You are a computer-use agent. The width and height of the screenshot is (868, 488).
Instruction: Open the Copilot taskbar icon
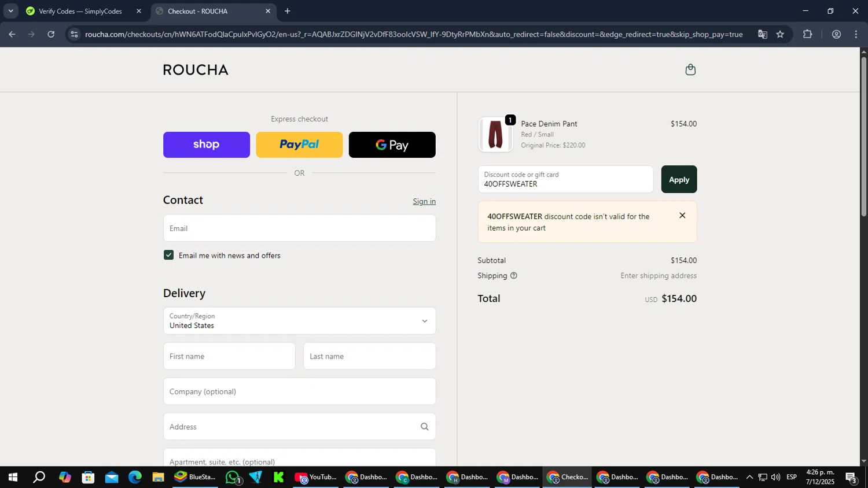[65, 477]
